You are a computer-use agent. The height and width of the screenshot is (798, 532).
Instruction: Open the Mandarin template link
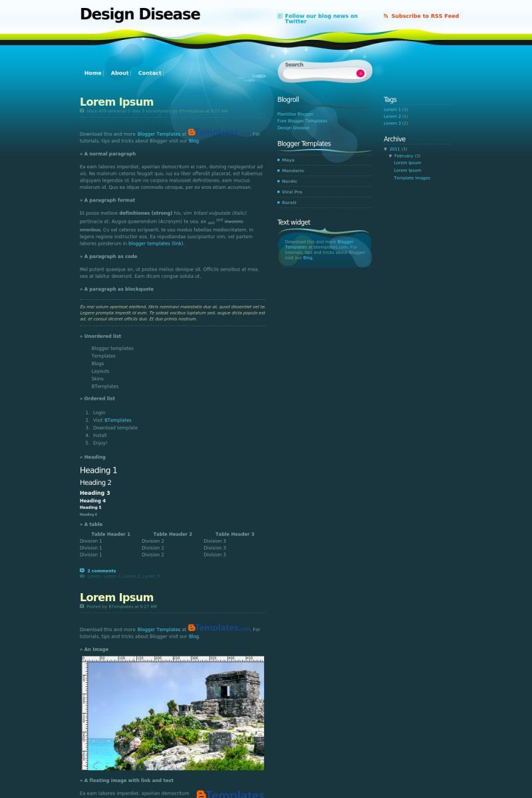293,170
